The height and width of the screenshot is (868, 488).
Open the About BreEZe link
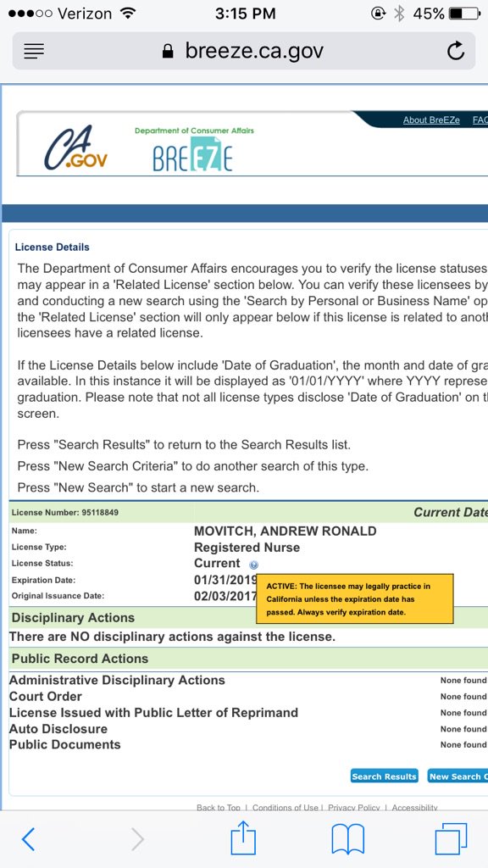(431, 120)
